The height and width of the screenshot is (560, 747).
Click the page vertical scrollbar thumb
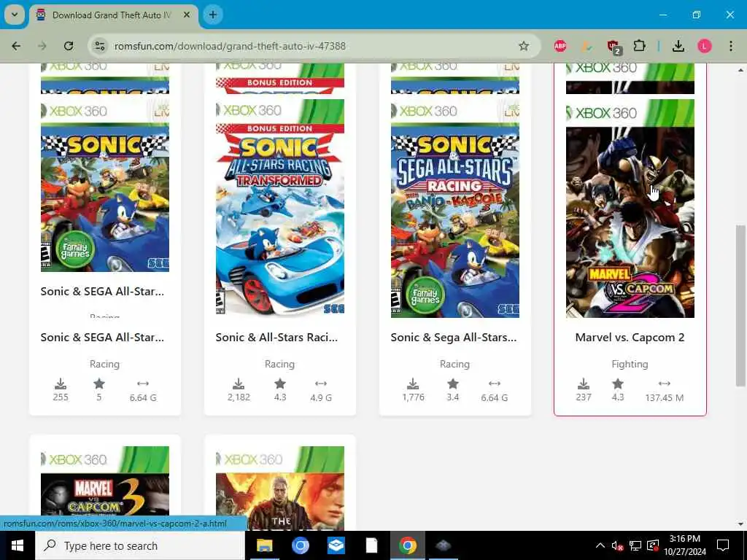click(x=740, y=306)
